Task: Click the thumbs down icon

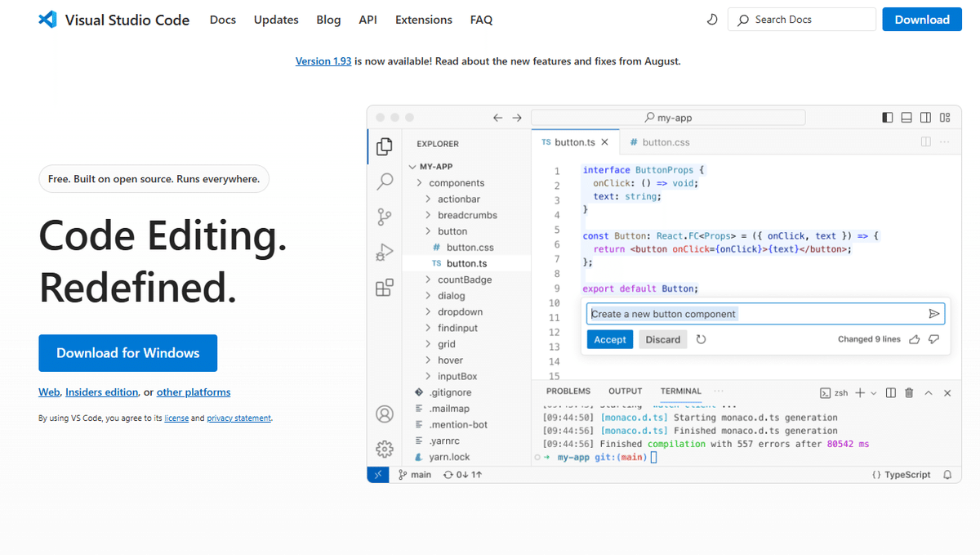Action: click(934, 339)
